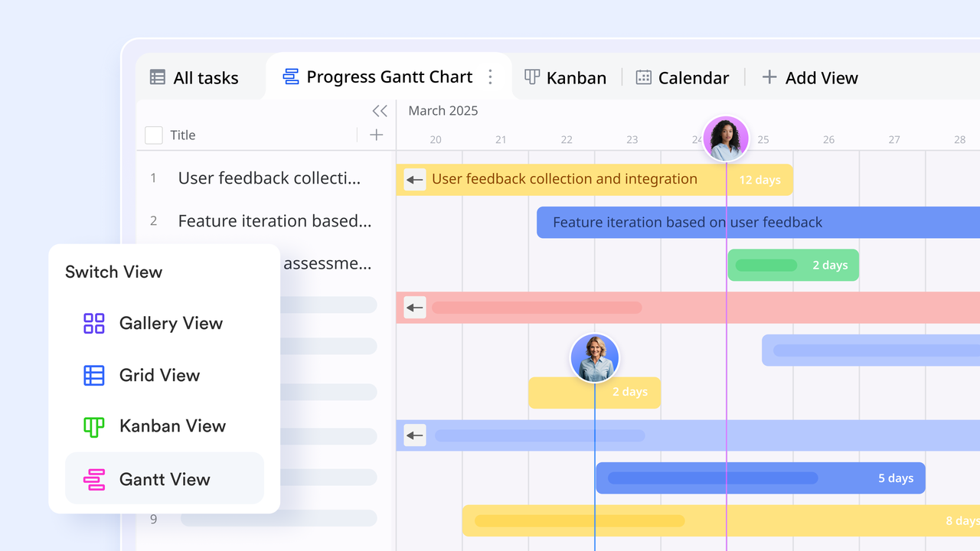Click the pink Gantt View icon

click(x=93, y=480)
